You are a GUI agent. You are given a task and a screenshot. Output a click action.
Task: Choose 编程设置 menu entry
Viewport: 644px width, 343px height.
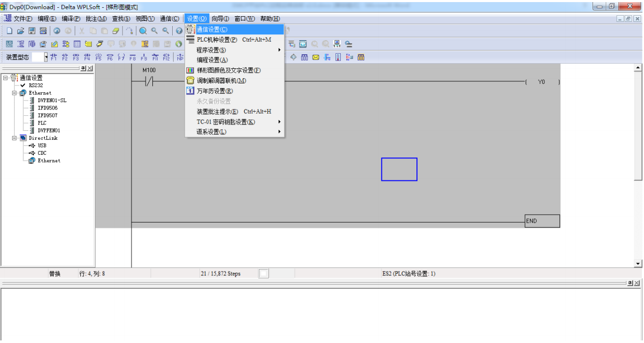tap(234, 60)
